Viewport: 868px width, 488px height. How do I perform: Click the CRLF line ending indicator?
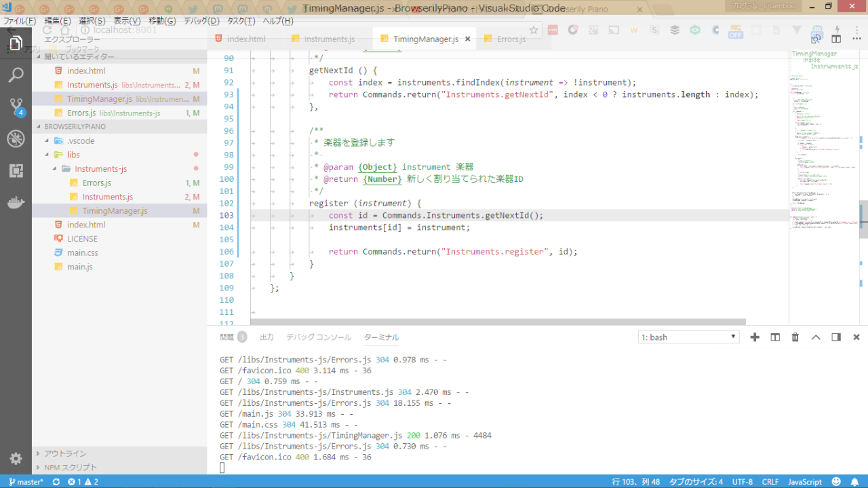point(770,482)
